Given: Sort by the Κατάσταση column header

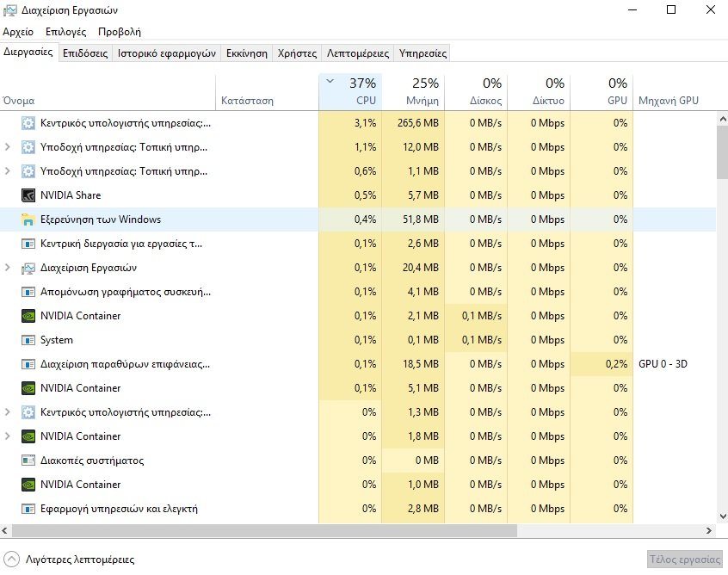Looking at the screenshot, I should coord(268,92).
